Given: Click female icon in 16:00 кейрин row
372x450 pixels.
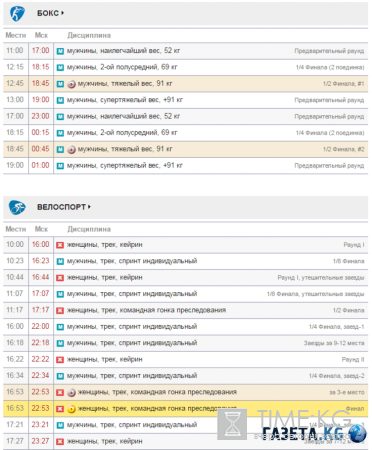Looking at the screenshot, I should click(60, 245).
